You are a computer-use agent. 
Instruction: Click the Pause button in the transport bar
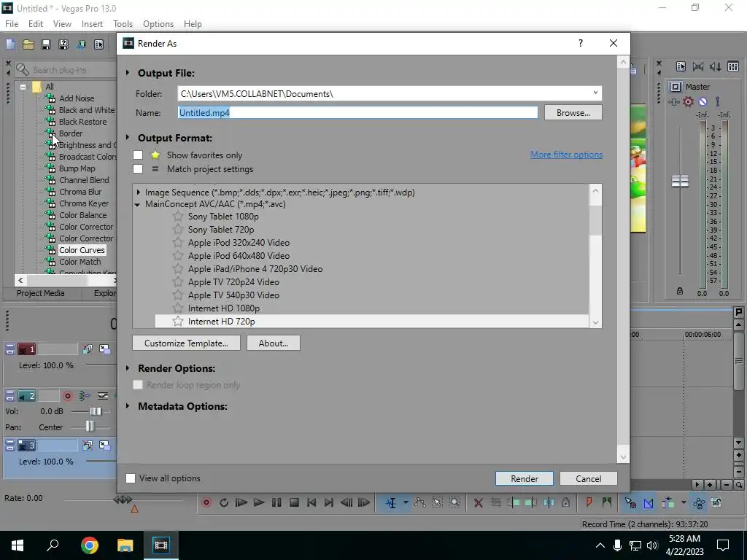pyautogui.click(x=276, y=502)
